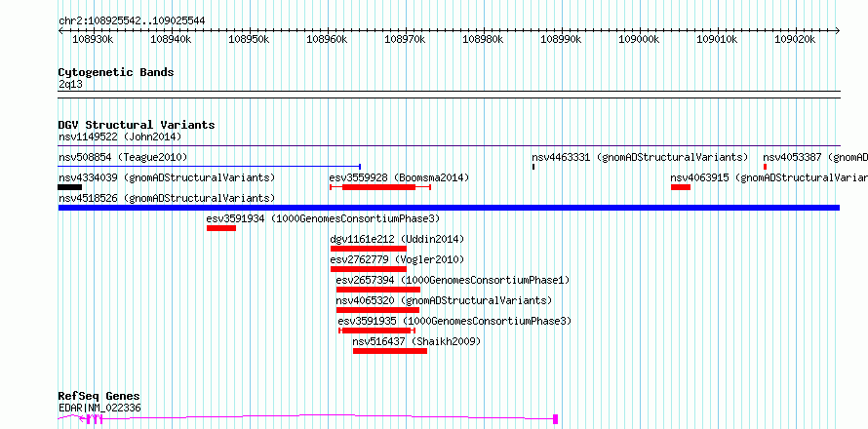Open variant label esv3559928 (Boomsma2014)

(x=399, y=177)
